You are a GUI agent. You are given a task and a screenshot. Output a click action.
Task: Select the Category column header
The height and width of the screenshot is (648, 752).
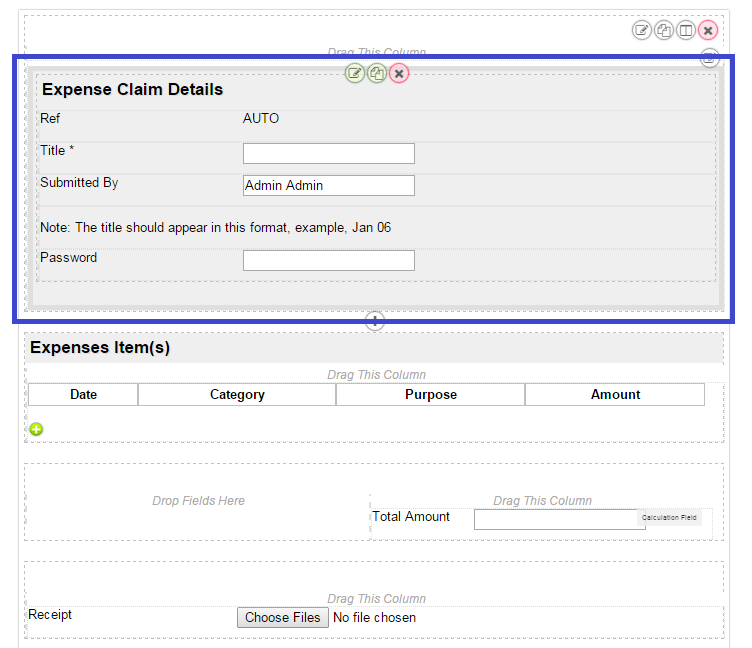(237, 394)
